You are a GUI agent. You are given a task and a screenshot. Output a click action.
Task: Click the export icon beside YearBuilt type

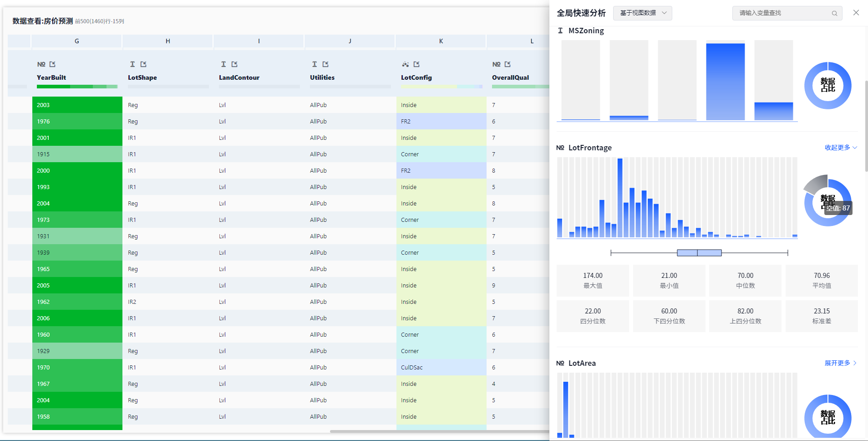tap(52, 64)
